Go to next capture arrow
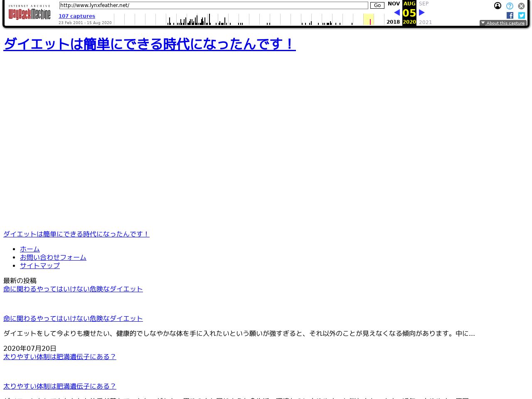Image resolution: width=532 pixels, height=399 pixels. [422, 13]
